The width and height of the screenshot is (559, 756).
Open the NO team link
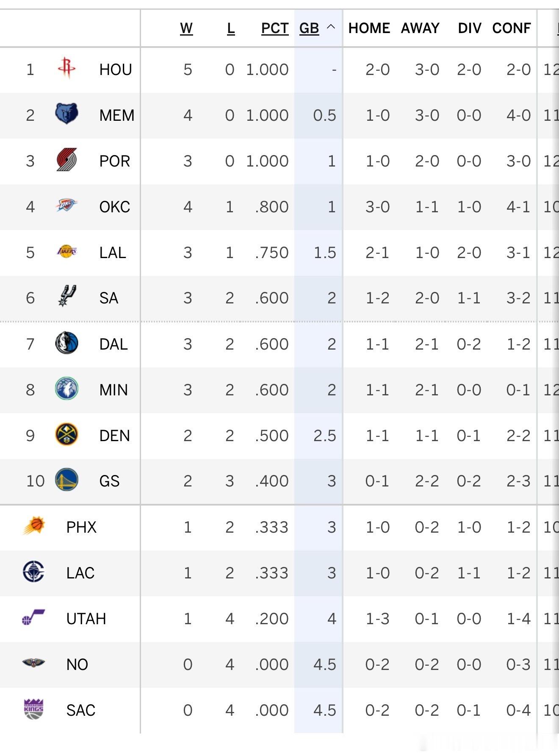click(x=77, y=664)
